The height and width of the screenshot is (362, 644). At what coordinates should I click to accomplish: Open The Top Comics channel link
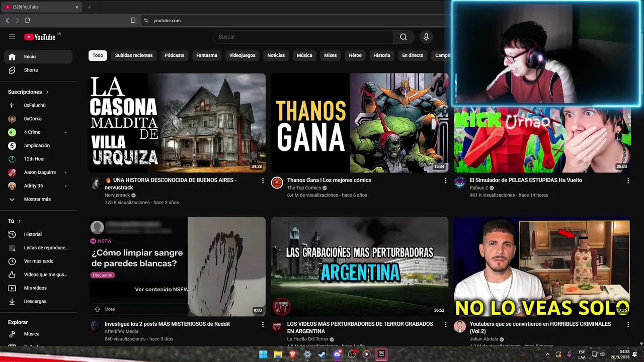tap(304, 188)
